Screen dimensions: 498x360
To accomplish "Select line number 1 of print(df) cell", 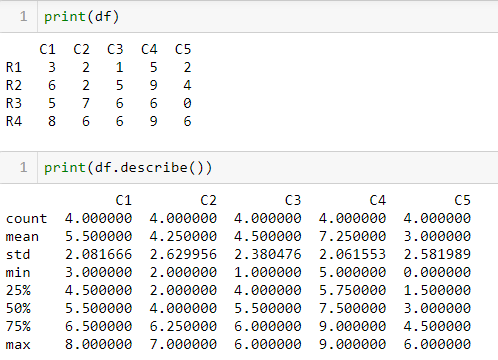I will [23, 16].
